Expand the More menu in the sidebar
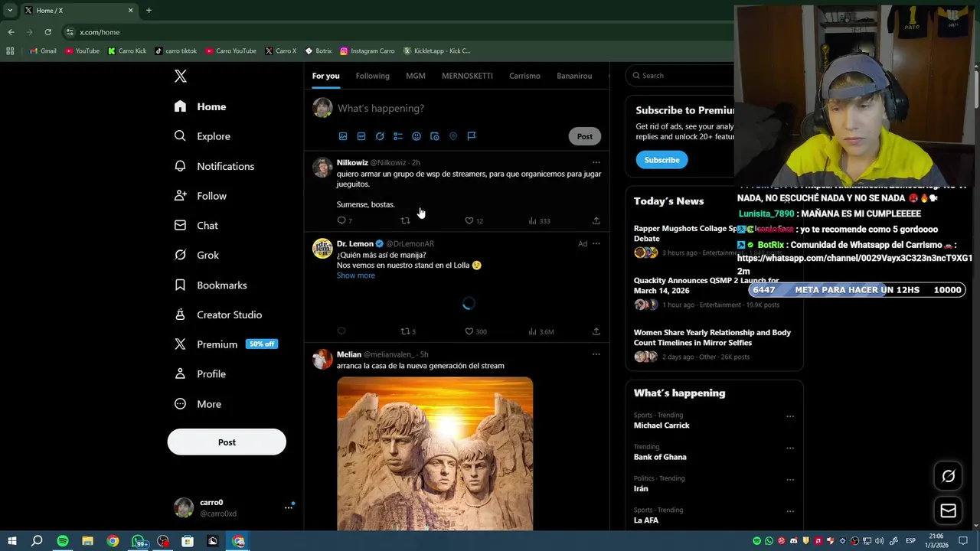 pyautogui.click(x=198, y=404)
